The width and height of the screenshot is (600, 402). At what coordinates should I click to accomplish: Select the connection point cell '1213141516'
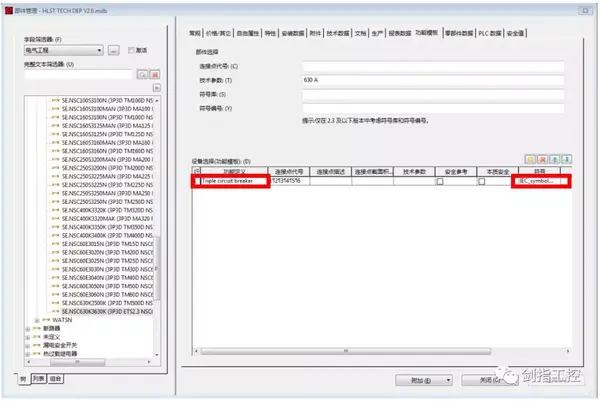pos(289,181)
